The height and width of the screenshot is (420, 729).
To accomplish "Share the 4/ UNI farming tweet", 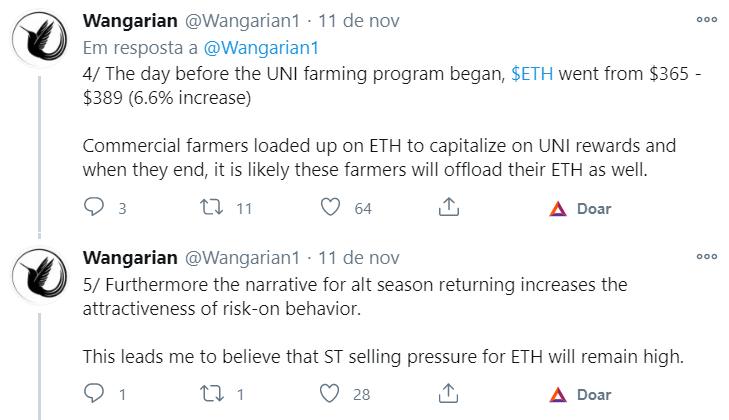I will click(449, 207).
